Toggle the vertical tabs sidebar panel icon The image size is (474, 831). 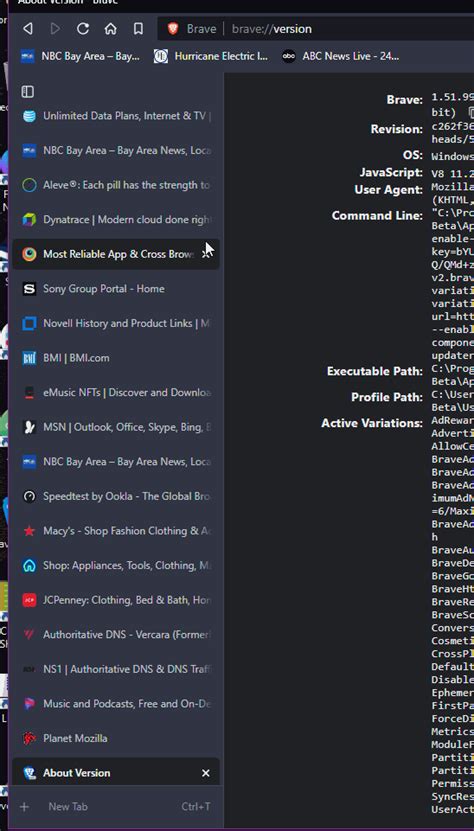pyautogui.click(x=28, y=92)
